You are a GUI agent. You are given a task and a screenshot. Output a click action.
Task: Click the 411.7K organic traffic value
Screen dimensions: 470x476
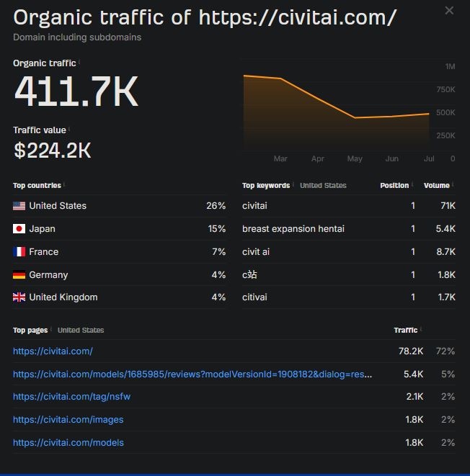coord(76,91)
